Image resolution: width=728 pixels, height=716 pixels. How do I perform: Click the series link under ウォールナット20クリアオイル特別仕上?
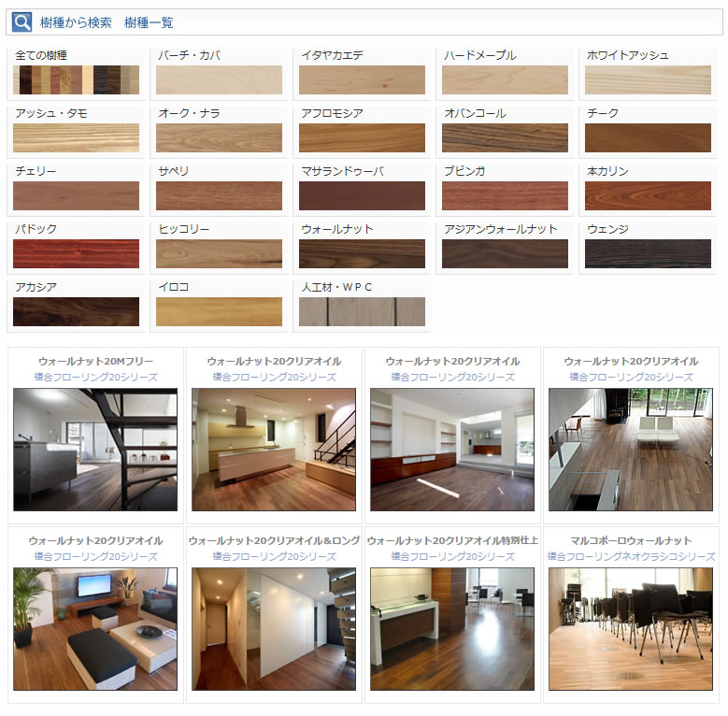pyautogui.click(x=452, y=556)
